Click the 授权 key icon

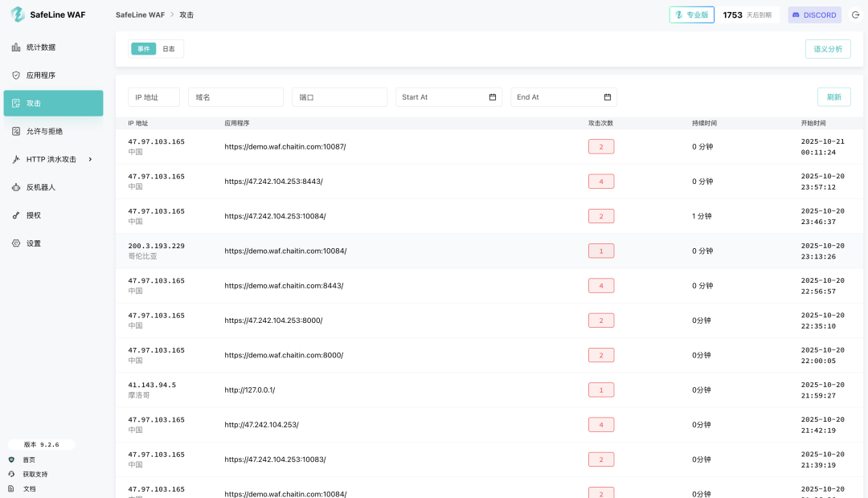pyautogui.click(x=16, y=215)
